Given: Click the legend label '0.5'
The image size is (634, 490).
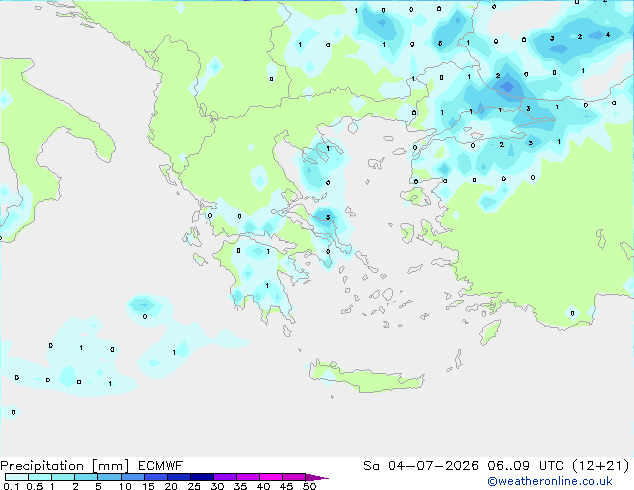Looking at the screenshot, I should 35,486.
